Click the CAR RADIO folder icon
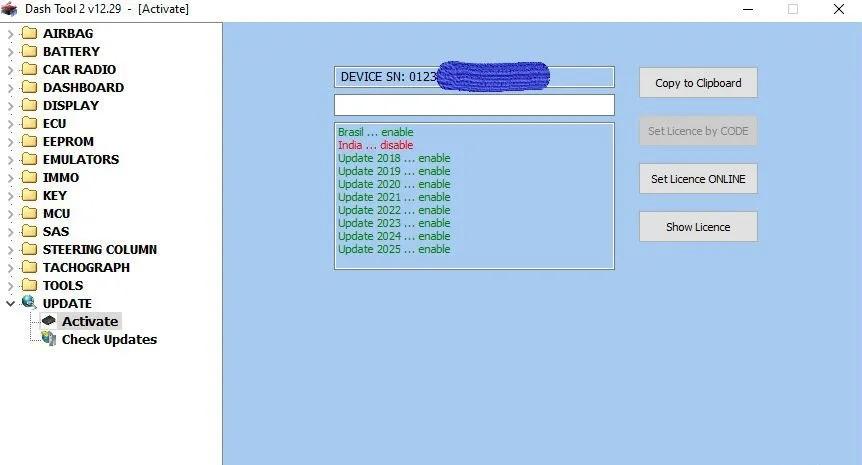 [x=29, y=69]
